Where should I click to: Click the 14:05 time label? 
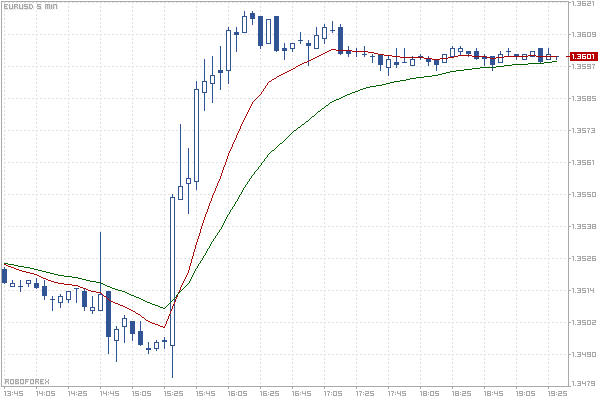(46, 393)
